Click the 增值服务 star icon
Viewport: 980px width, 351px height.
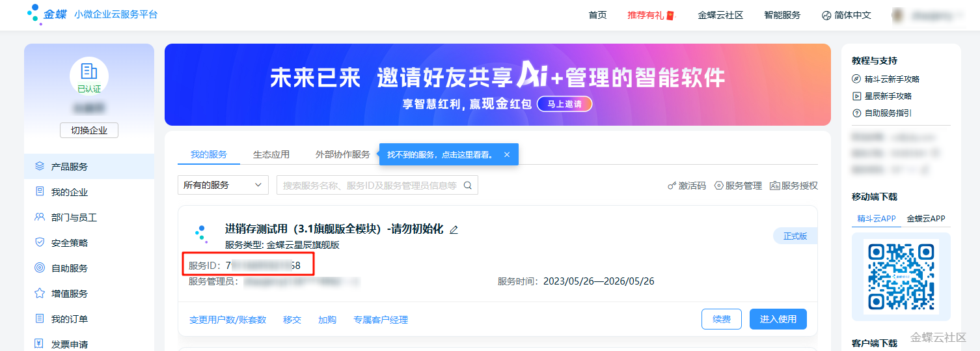coord(40,293)
